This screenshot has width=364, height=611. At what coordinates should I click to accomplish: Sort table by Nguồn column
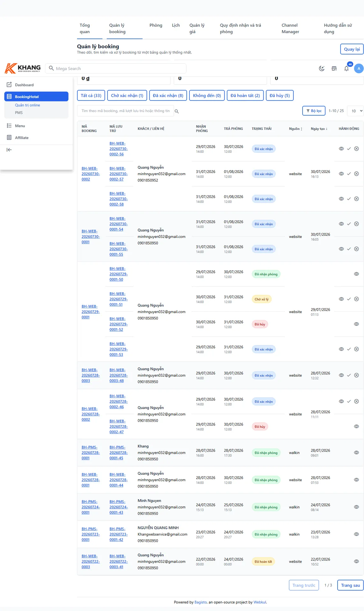click(x=296, y=129)
